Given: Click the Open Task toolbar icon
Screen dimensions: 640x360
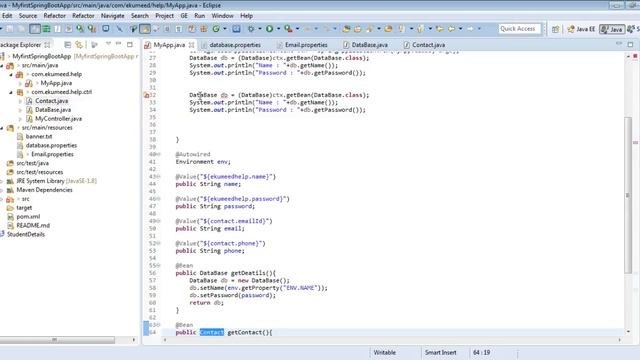Looking at the screenshot, I should point(358,29).
